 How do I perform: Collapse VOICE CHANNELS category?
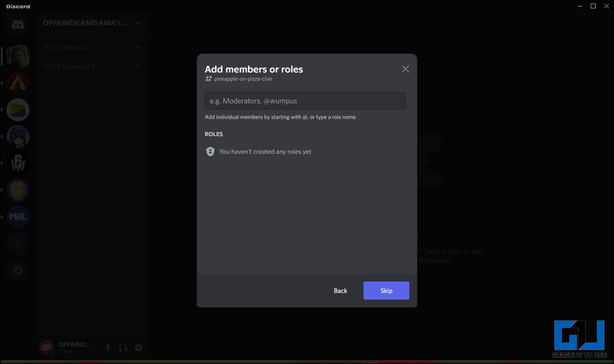click(66, 67)
